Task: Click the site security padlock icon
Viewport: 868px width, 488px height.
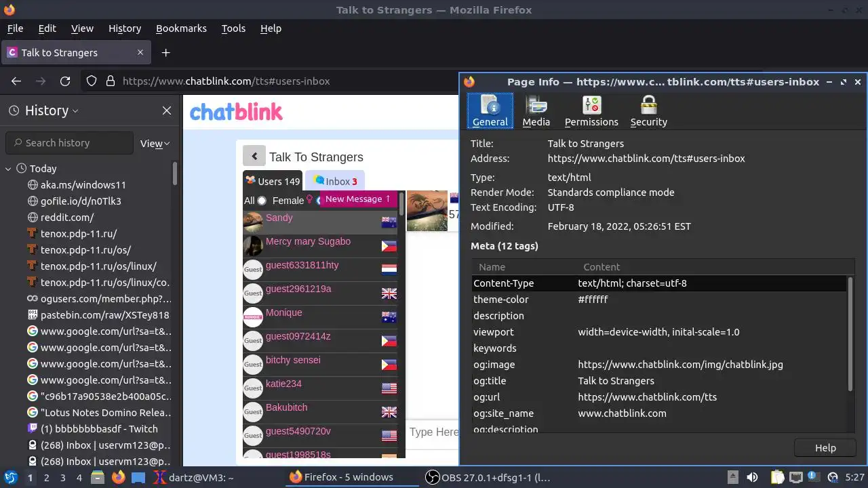Action: [111, 81]
